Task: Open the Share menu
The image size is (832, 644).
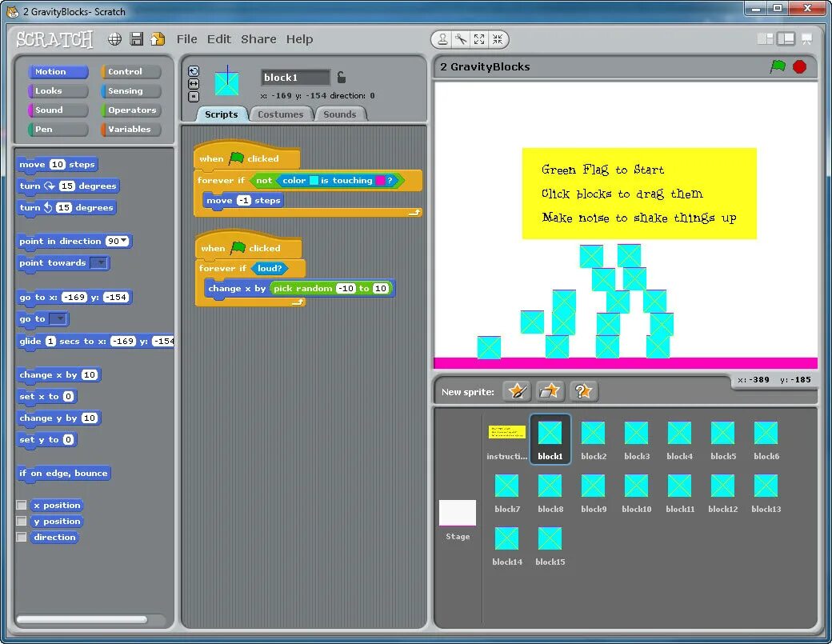Action: tap(258, 39)
